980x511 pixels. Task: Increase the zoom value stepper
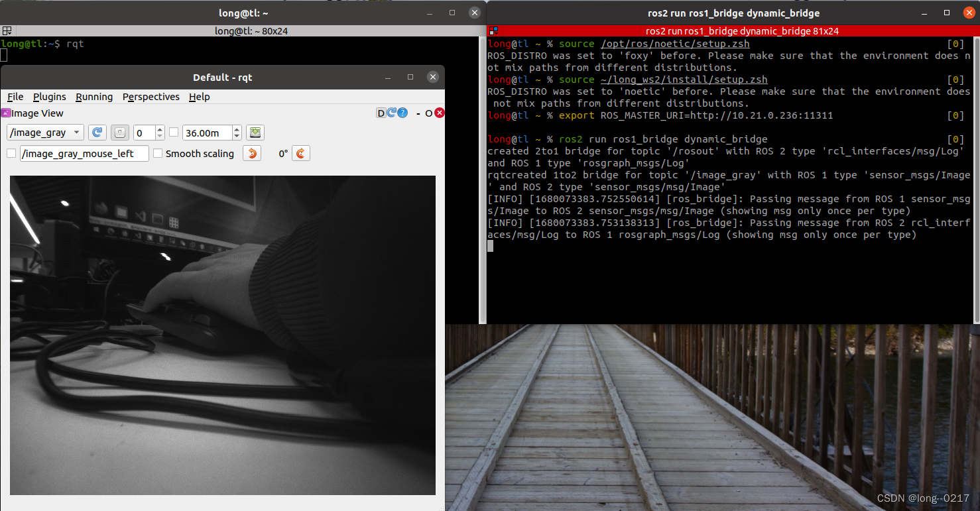pyautogui.click(x=160, y=129)
